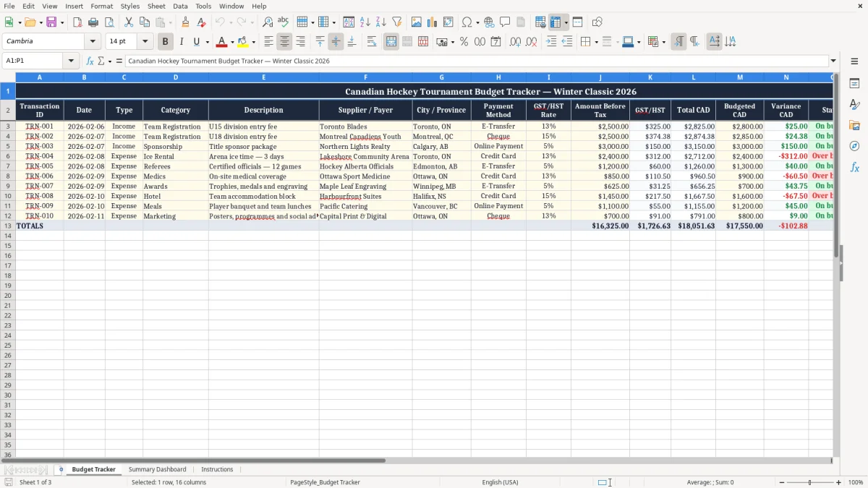
Task: Sort descending Z to A
Action: (x=381, y=22)
